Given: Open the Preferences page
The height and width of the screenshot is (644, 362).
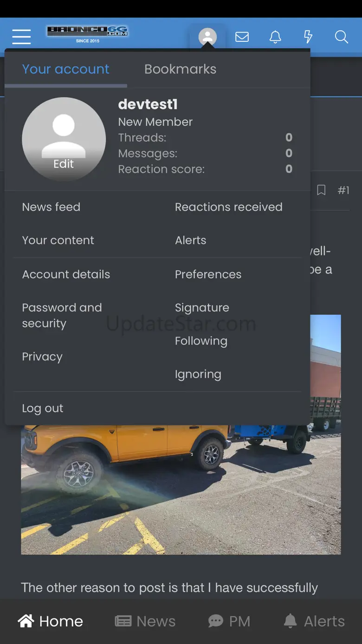Looking at the screenshot, I should (x=208, y=274).
